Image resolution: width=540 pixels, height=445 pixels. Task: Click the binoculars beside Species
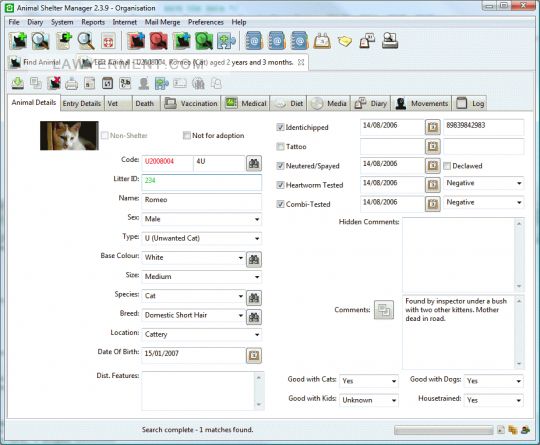(x=254, y=298)
